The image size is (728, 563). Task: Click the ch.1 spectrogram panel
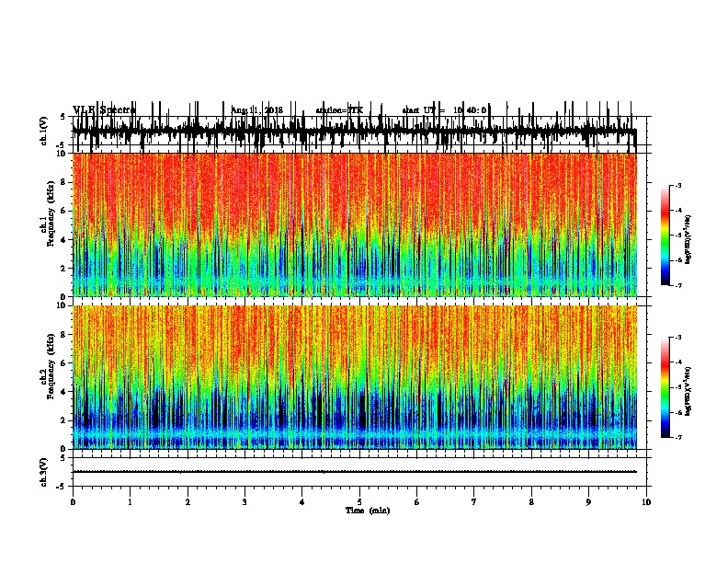point(354,224)
